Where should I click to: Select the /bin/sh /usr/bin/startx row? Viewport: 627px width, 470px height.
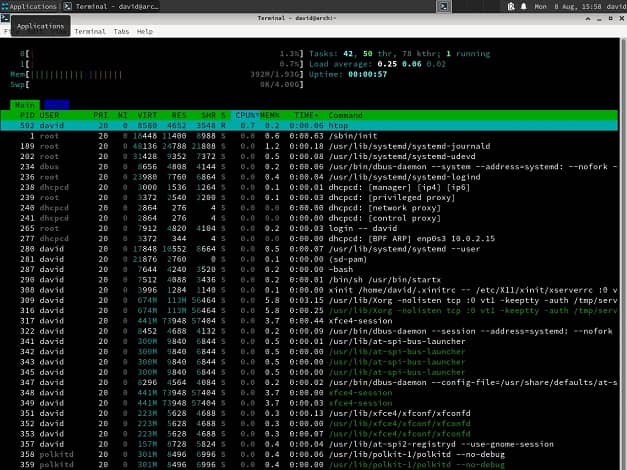pos(309,280)
